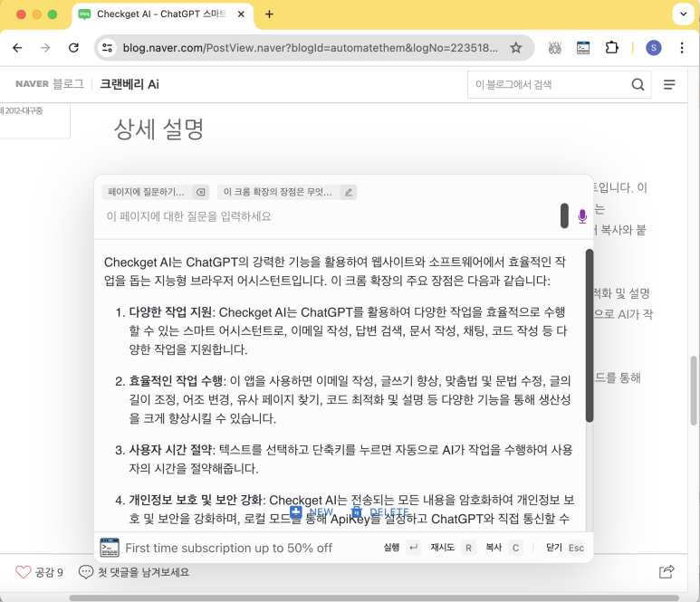700x602 pixels.
Task: Click the page question input field
Action: point(331,216)
